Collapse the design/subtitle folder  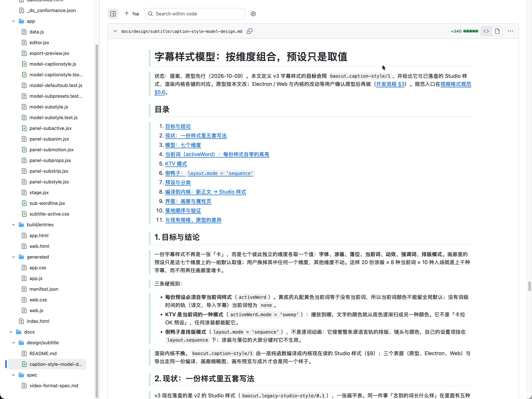point(13,343)
